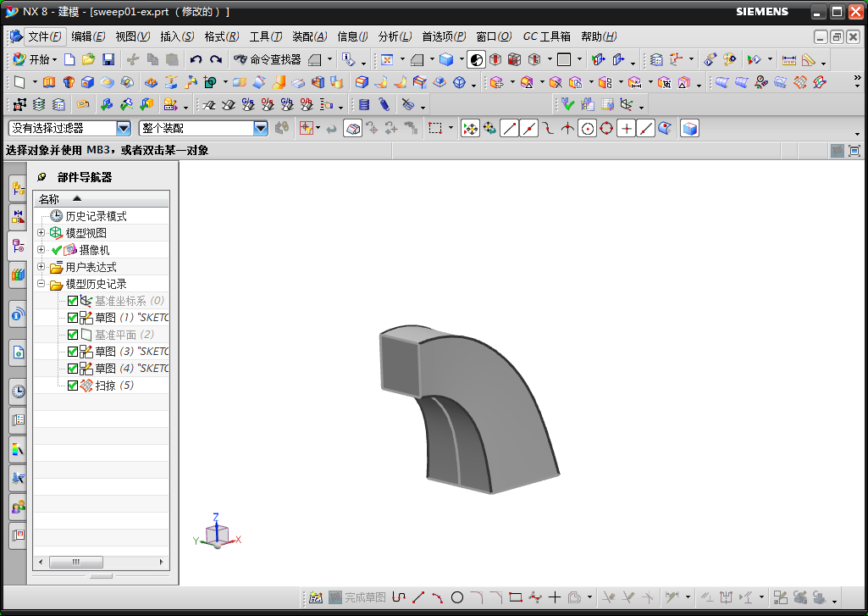Click navigator horizontal scrollbar thumb
This screenshot has height=616, width=868.
(76, 563)
